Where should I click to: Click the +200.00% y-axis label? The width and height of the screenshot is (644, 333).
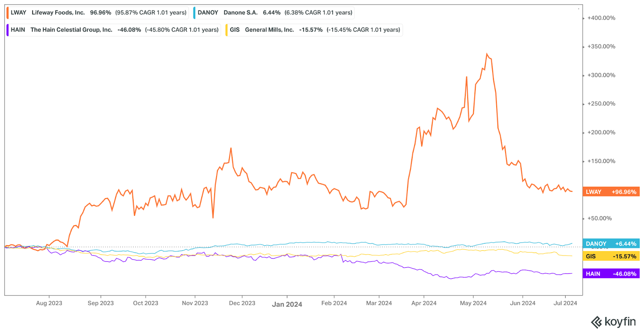601,132
